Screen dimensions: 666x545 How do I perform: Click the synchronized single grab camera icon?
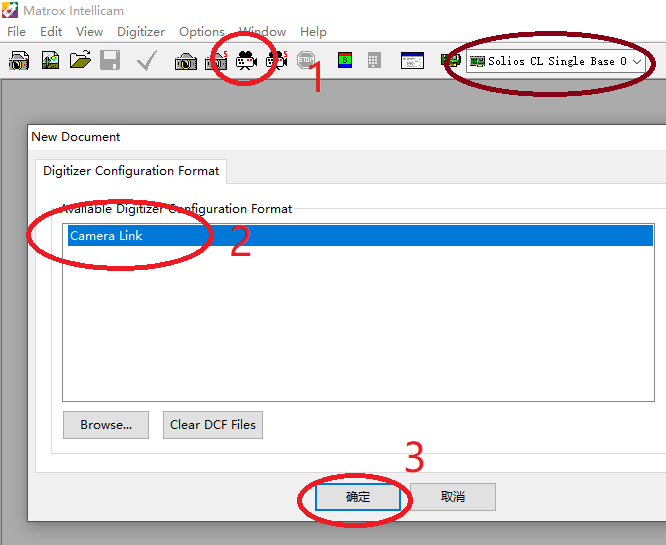click(x=216, y=60)
